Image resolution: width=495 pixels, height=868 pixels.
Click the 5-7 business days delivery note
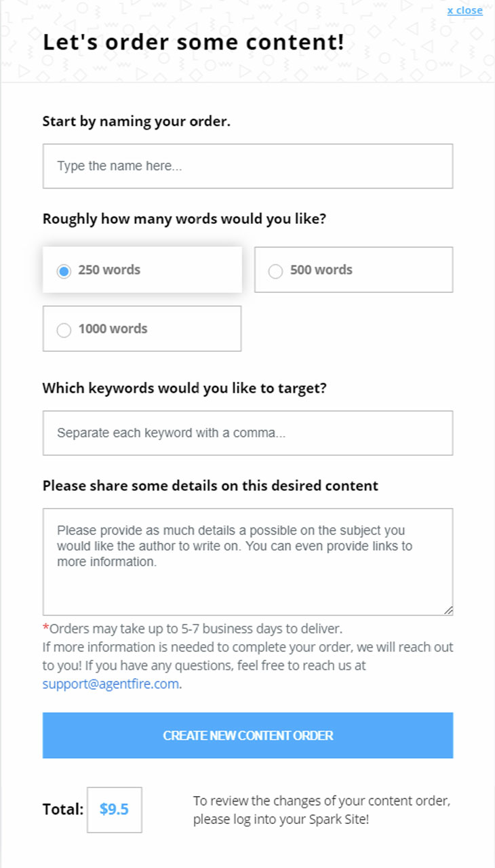click(x=196, y=628)
